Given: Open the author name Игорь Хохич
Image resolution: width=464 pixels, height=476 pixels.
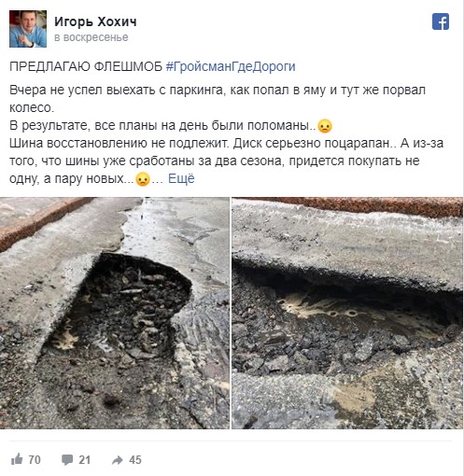Looking at the screenshot, I should coord(95,21).
